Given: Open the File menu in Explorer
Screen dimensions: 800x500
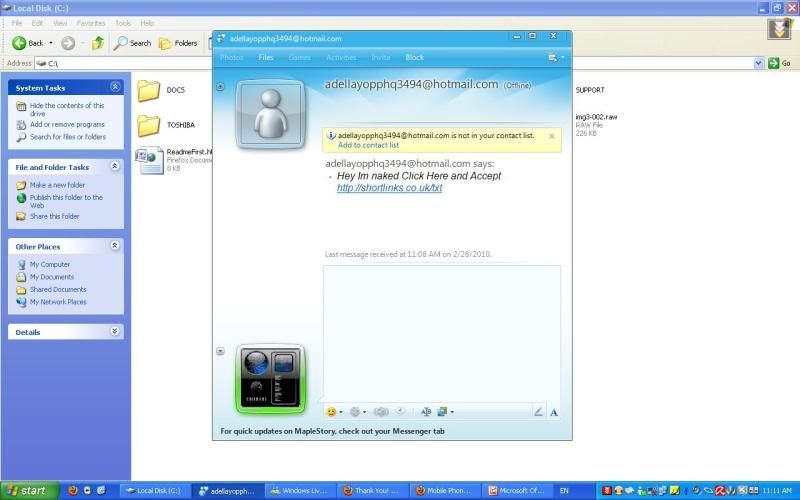Looking at the screenshot, I should pyautogui.click(x=17, y=23).
